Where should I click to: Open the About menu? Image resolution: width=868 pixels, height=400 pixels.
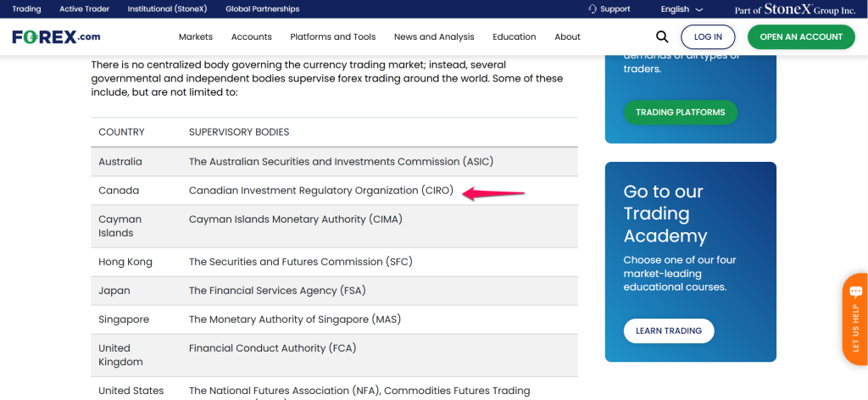[567, 37]
